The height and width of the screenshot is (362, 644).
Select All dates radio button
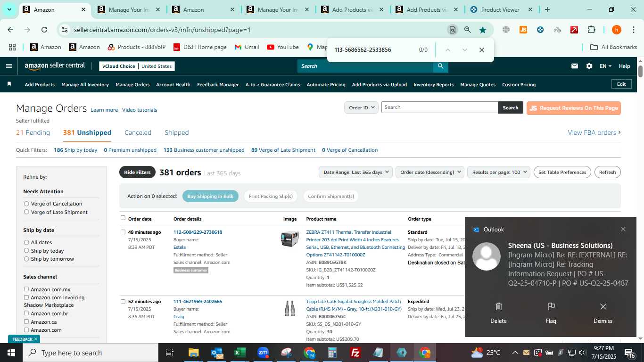(x=26, y=242)
